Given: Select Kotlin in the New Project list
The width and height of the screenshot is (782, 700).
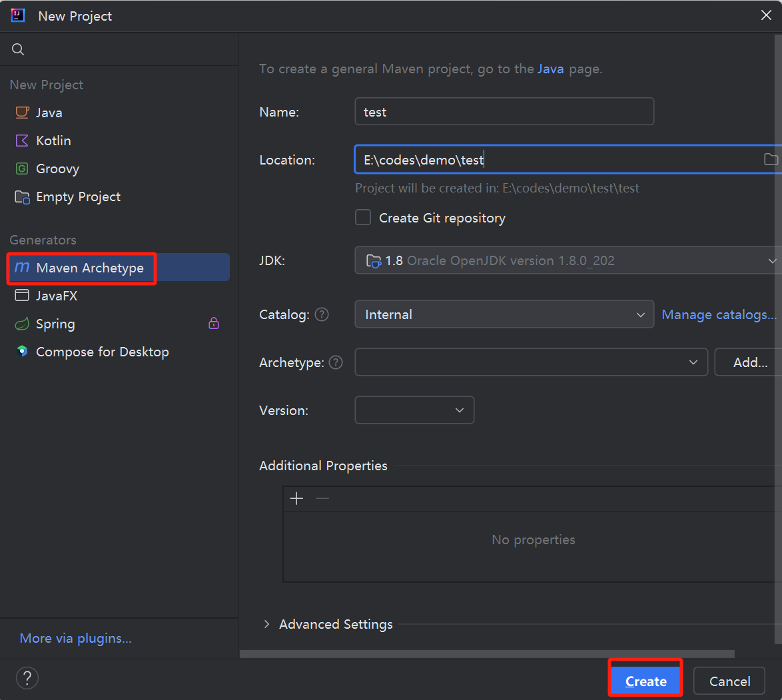Looking at the screenshot, I should click(53, 141).
